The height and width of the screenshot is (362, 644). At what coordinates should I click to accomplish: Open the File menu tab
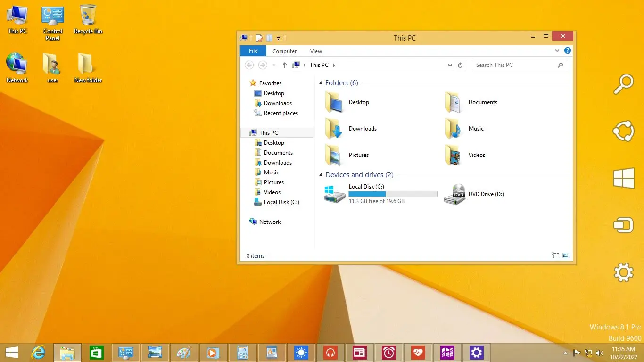[253, 51]
